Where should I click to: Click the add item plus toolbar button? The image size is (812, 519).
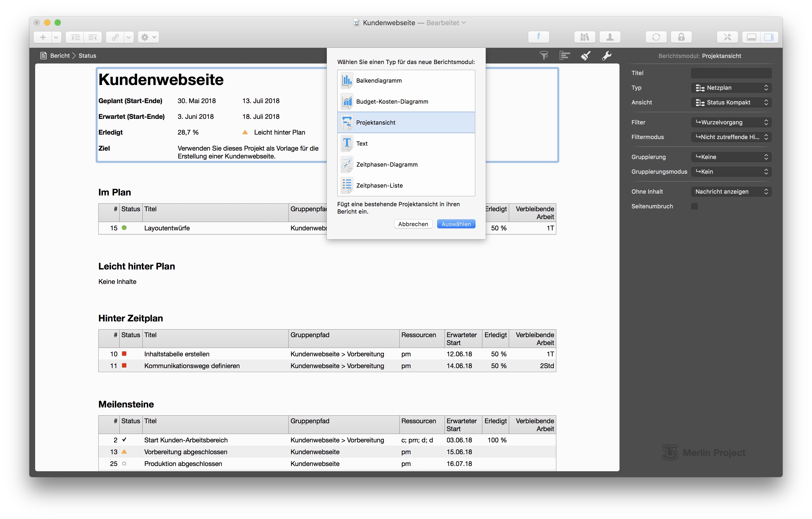click(43, 37)
